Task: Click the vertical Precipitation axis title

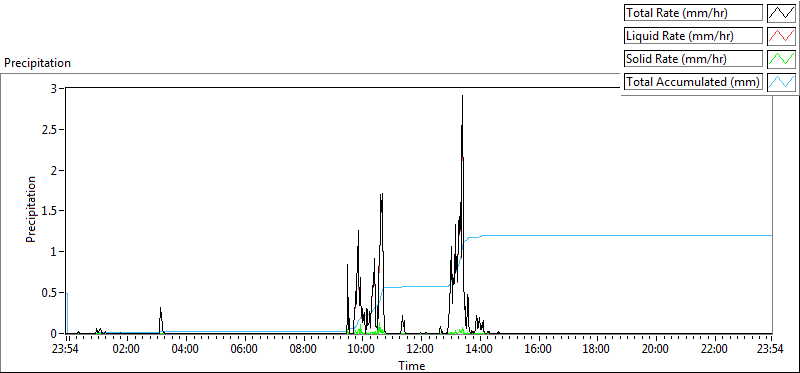Action: point(31,209)
